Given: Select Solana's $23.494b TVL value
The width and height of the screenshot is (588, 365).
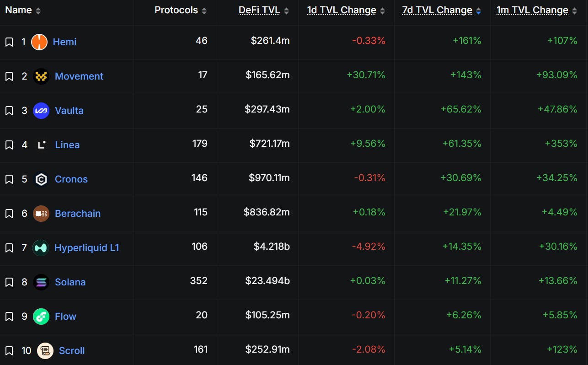Looking at the screenshot, I should (267, 281).
